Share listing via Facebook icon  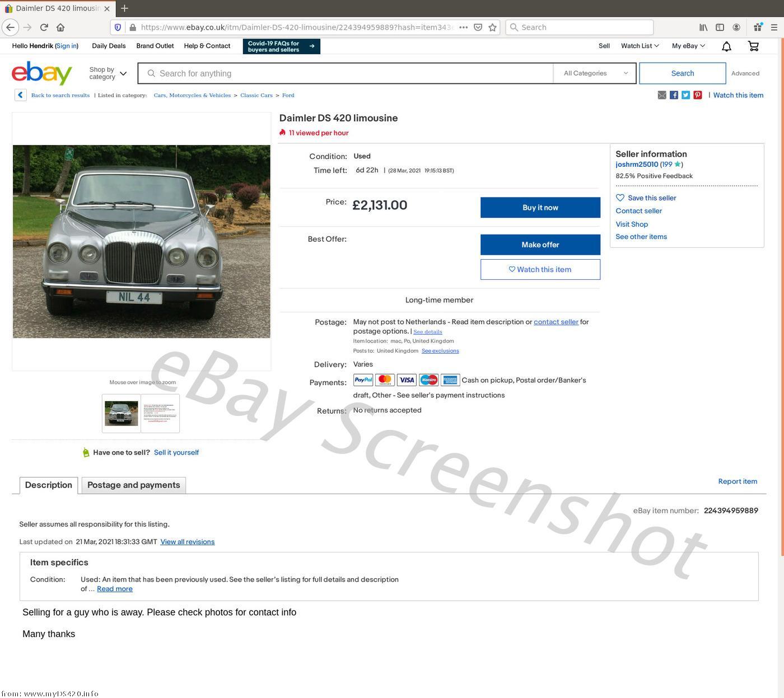674,95
